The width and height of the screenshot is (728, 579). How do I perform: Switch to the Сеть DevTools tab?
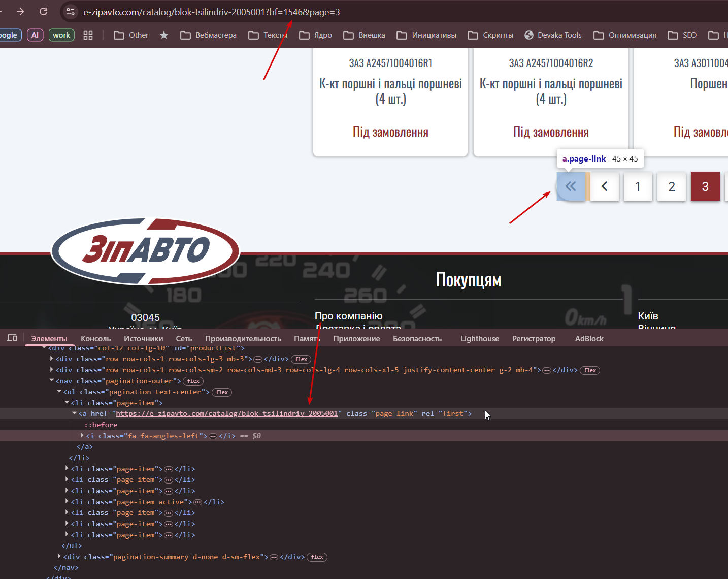[184, 339]
